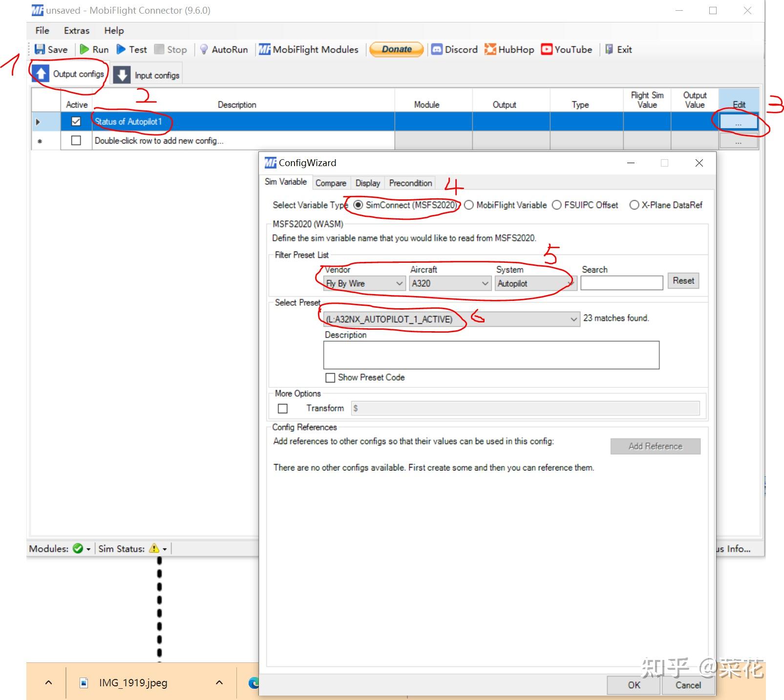
Task: Select X-Plane DataRef radio button
Action: pos(634,205)
